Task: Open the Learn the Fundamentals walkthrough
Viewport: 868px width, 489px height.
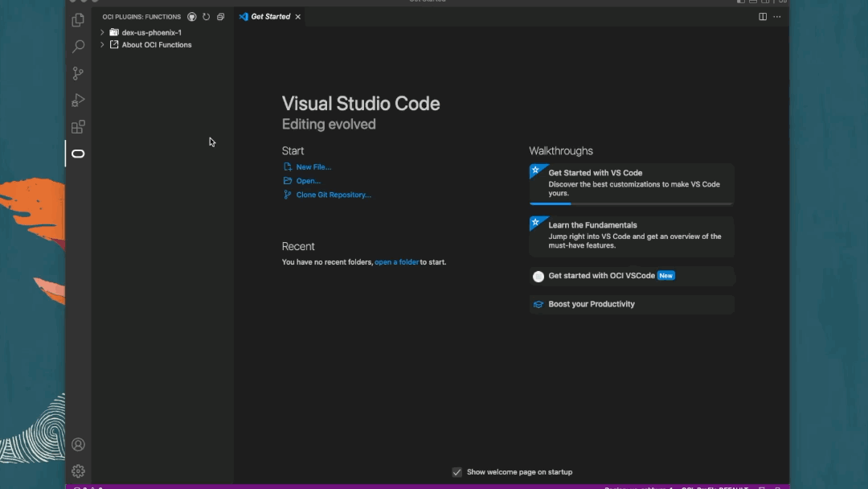Action: point(632,236)
